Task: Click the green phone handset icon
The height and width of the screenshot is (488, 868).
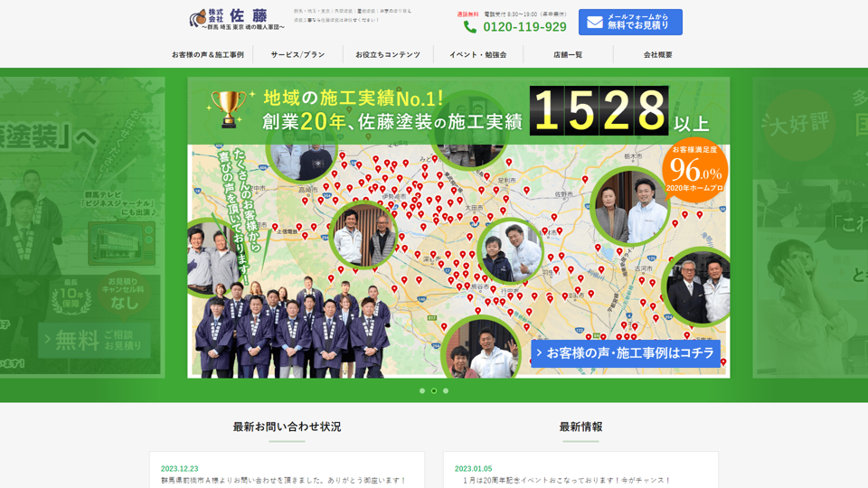Action: (x=470, y=27)
